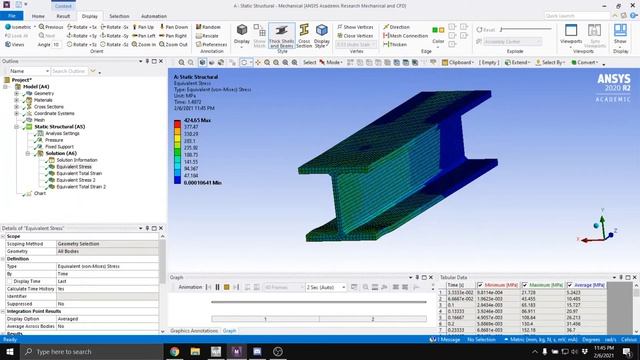This screenshot has height=360, width=640.
Task: Collapse the Solution (A6) tree node
Action: (28, 153)
